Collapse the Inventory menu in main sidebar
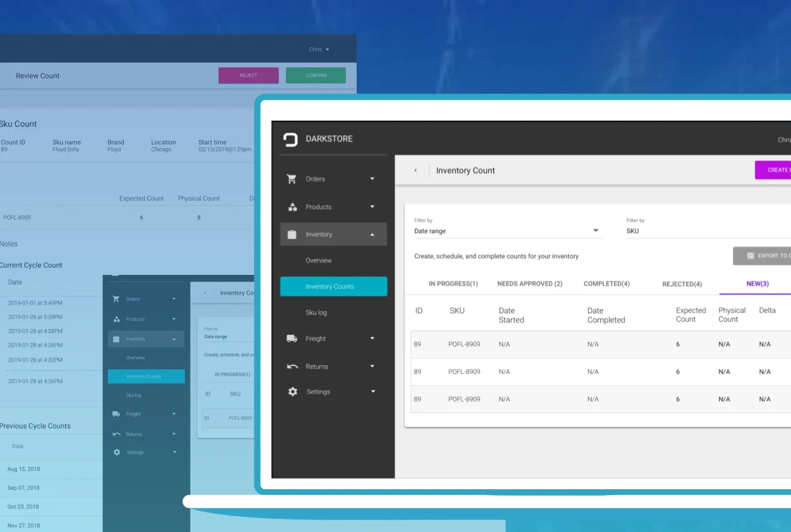 (x=372, y=235)
